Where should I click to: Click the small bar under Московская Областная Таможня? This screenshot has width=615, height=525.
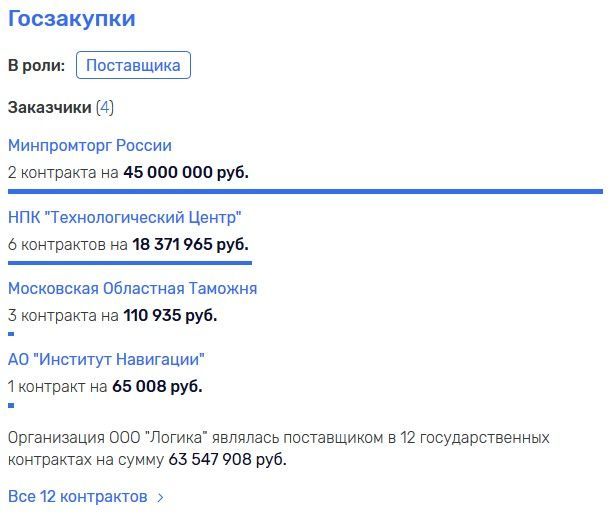click(11, 334)
